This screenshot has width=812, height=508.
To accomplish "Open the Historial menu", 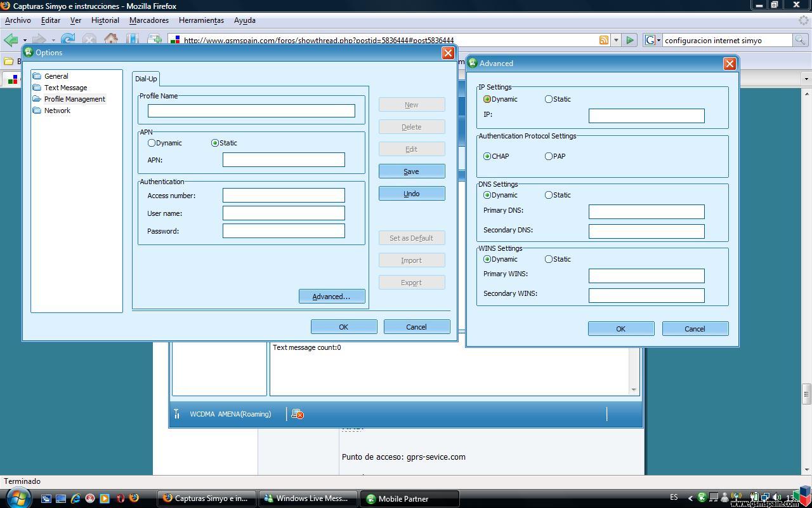I will (105, 20).
